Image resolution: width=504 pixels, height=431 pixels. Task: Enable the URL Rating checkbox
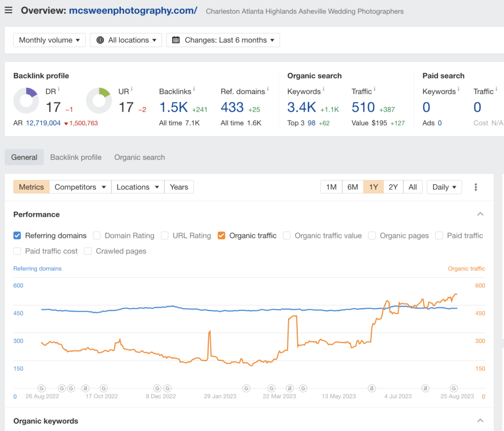(x=164, y=236)
